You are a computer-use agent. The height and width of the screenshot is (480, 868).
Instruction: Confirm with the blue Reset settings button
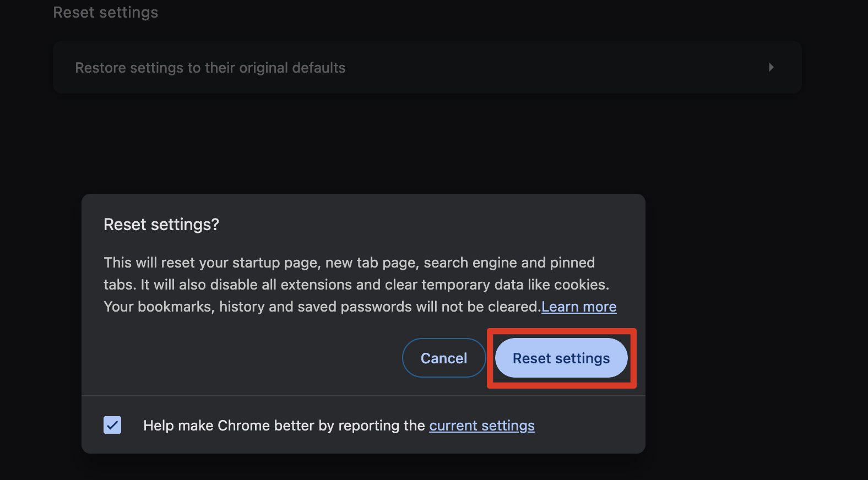(561, 358)
